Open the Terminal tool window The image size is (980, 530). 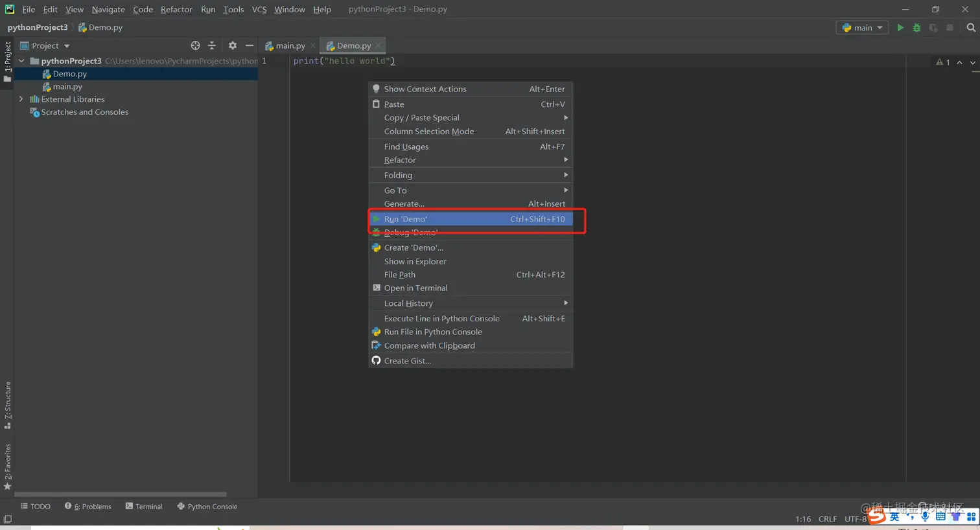point(144,507)
